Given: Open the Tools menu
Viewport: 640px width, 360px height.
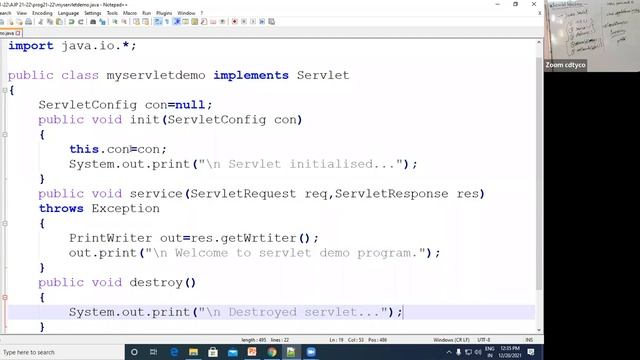Looking at the screenshot, I should click(x=112, y=13).
